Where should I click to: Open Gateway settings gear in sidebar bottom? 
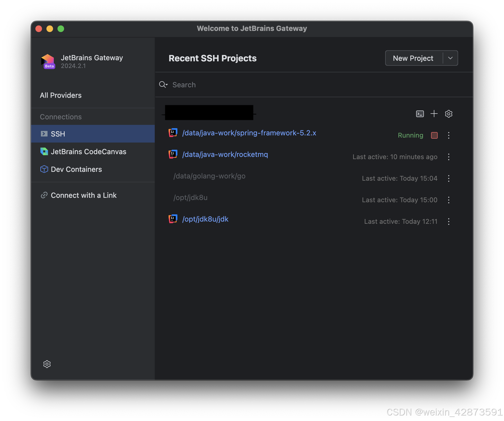click(x=47, y=364)
